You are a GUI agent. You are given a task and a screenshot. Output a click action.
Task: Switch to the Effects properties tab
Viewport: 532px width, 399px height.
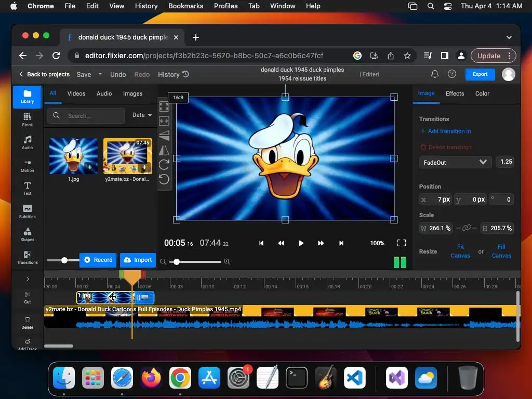[x=455, y=94]
